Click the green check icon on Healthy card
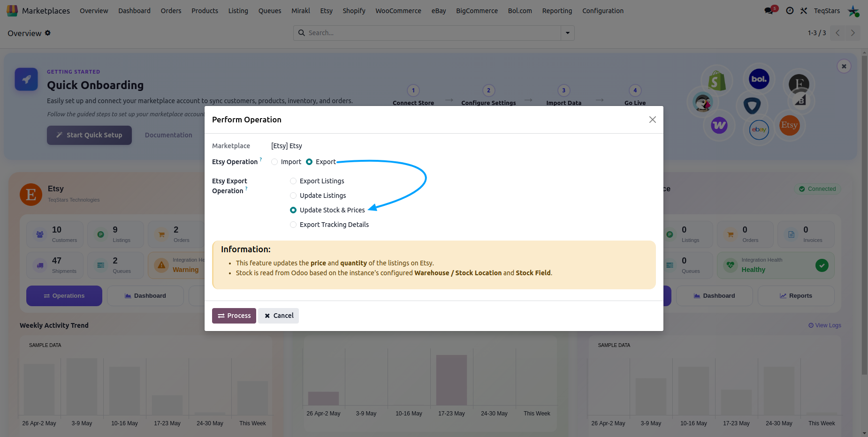The width and height of the screenshot is (868, 437). [x=822, y=265]
